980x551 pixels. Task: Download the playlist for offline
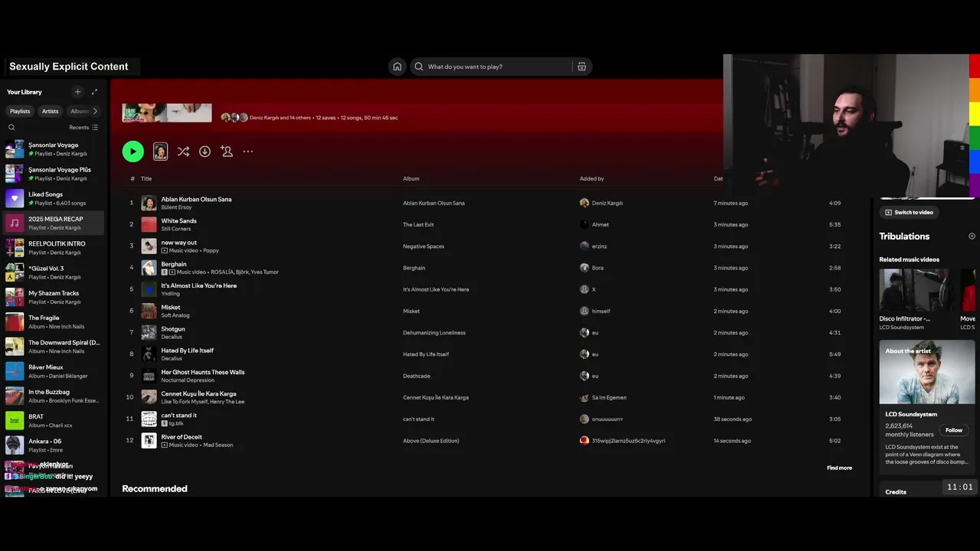tap(204, 152)
